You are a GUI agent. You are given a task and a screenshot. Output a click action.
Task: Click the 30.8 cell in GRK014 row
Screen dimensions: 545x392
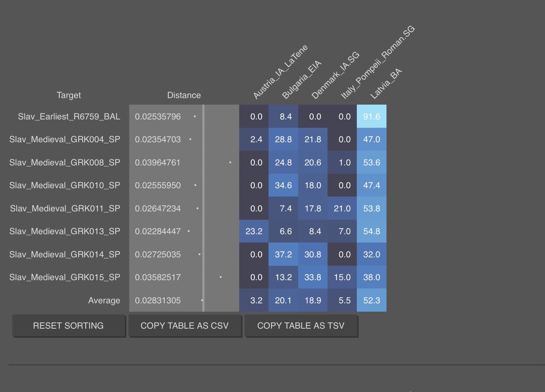coord(313,254)
